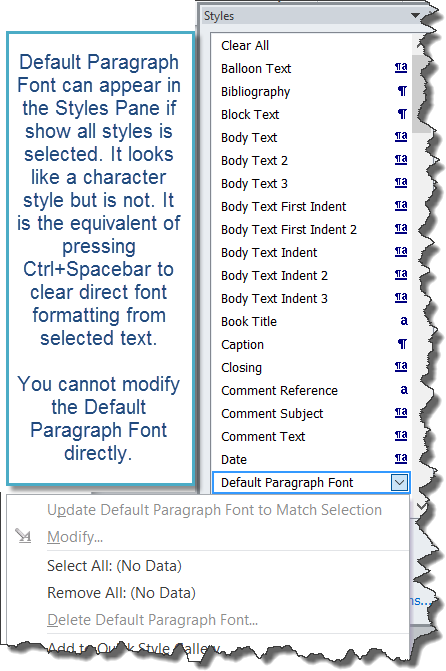
Task: Select the Body Text Indent style
Action: pos(269,252)
